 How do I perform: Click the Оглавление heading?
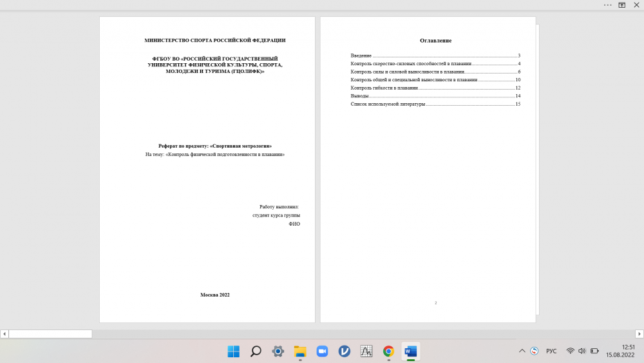pyautogui.click(x=435, y=40)
